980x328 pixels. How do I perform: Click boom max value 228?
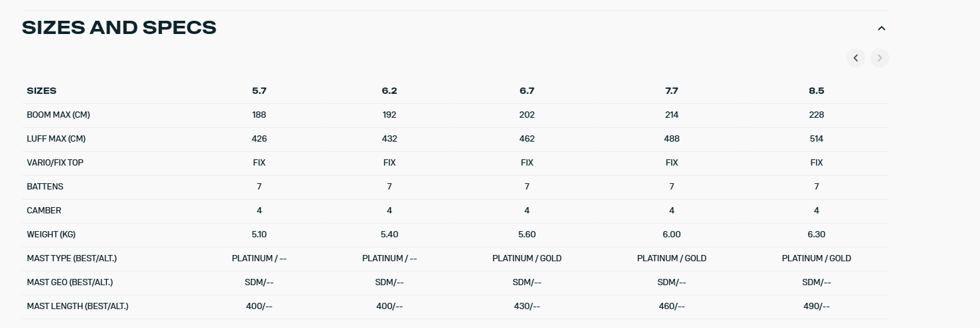816,115
